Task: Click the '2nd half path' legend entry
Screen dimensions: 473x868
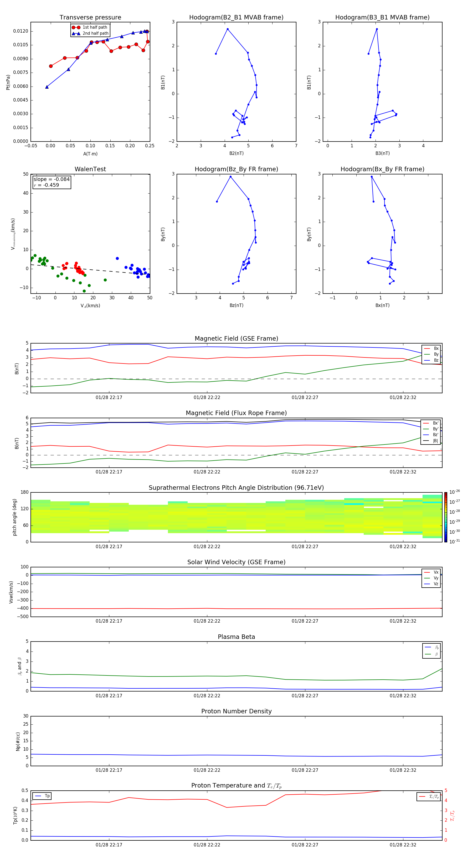Action: point(90,33)
